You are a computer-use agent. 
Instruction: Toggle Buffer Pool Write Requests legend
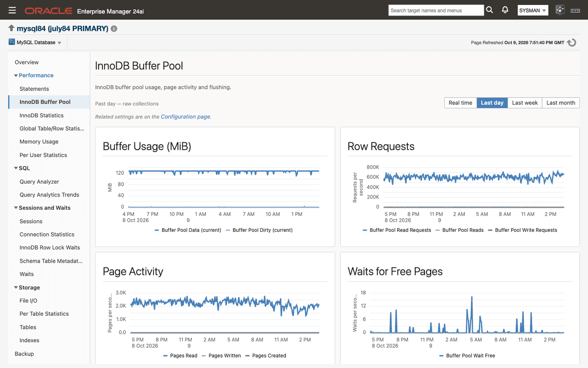(x=522, y=230)
